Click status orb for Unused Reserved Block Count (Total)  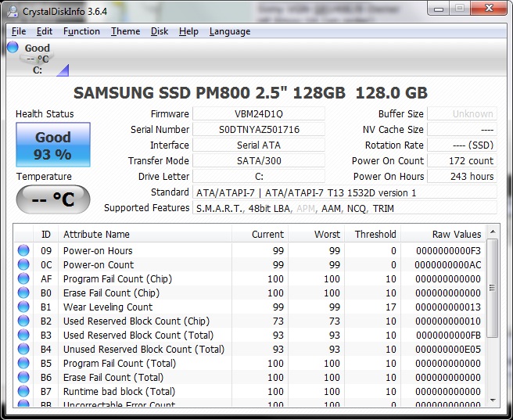tap(23, 349)
